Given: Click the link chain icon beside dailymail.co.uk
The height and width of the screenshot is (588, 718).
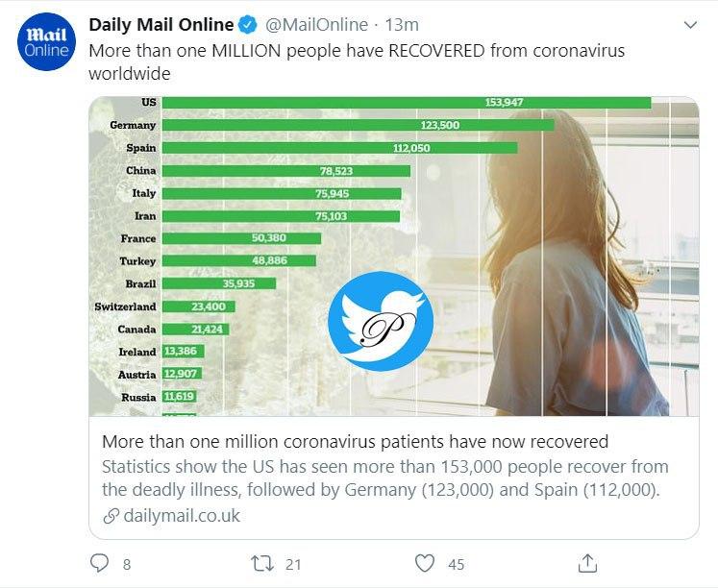Looking at the screenshot, I should (x=110, y=516).
